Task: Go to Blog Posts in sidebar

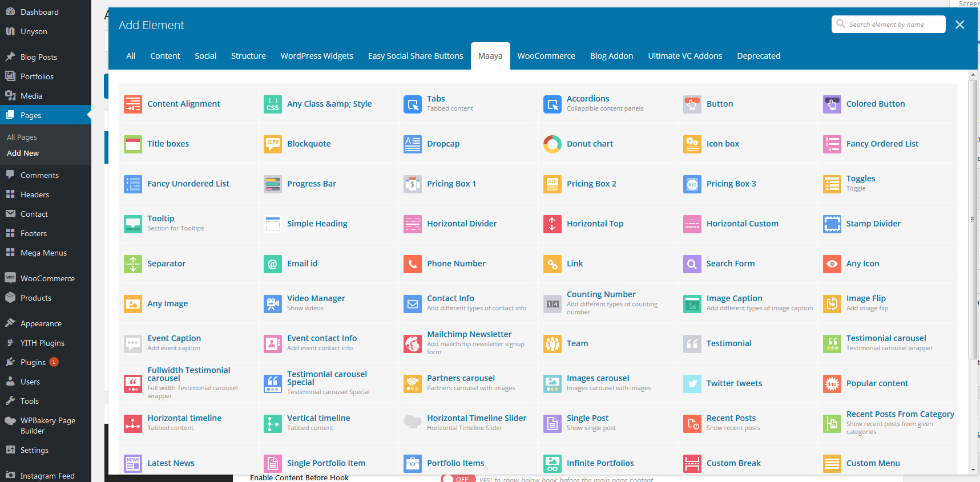Action: 46,57
